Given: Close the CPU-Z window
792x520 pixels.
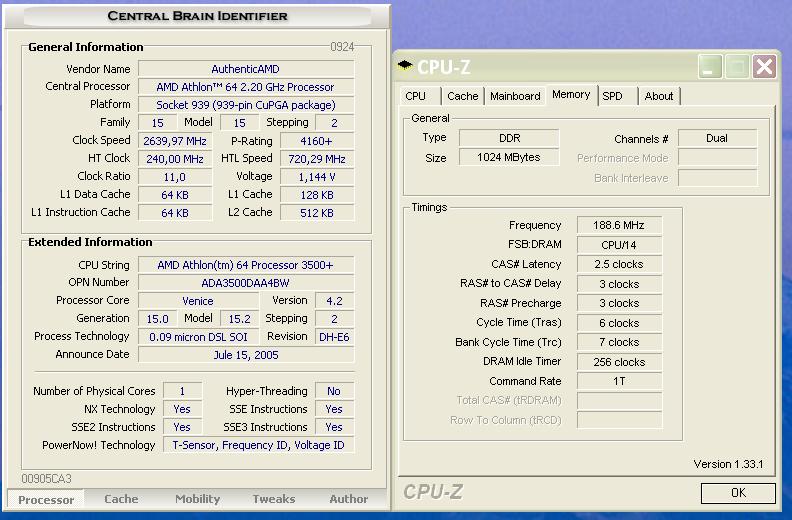Looking at the screenshot, I should pos(764,66).
